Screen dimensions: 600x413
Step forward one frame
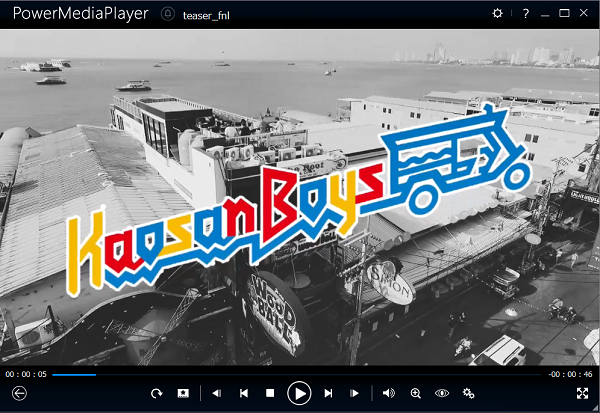[355, 393]
